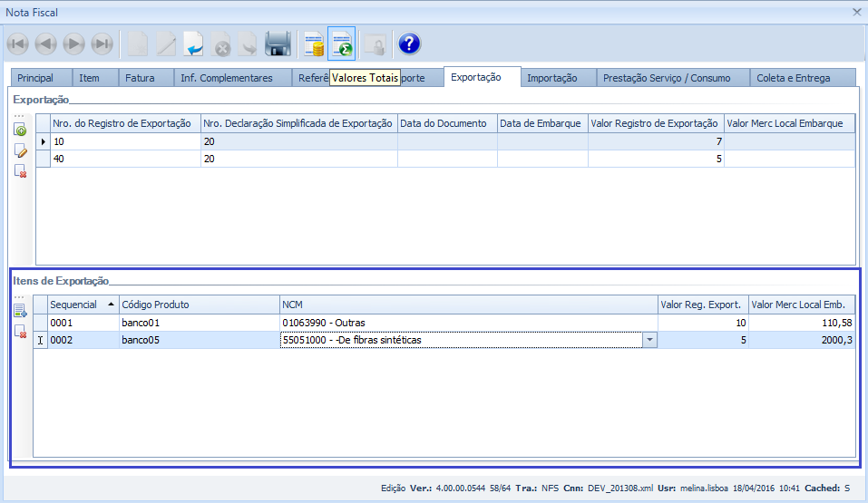This screenshot has width=868, height=503.
Task: Select the banco01 product cell
Action: [199, 323]
